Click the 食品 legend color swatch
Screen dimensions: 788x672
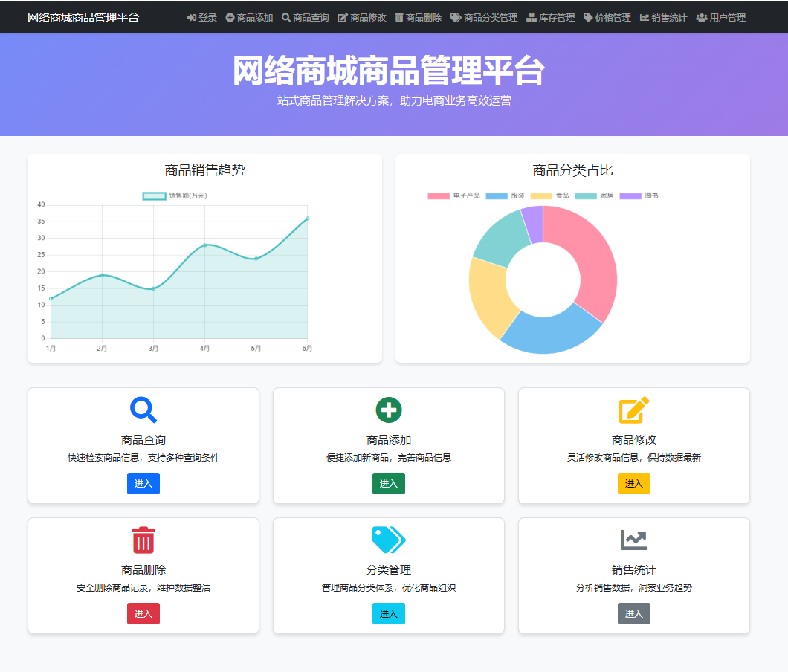pyautogui.click(x=540, y=196)
